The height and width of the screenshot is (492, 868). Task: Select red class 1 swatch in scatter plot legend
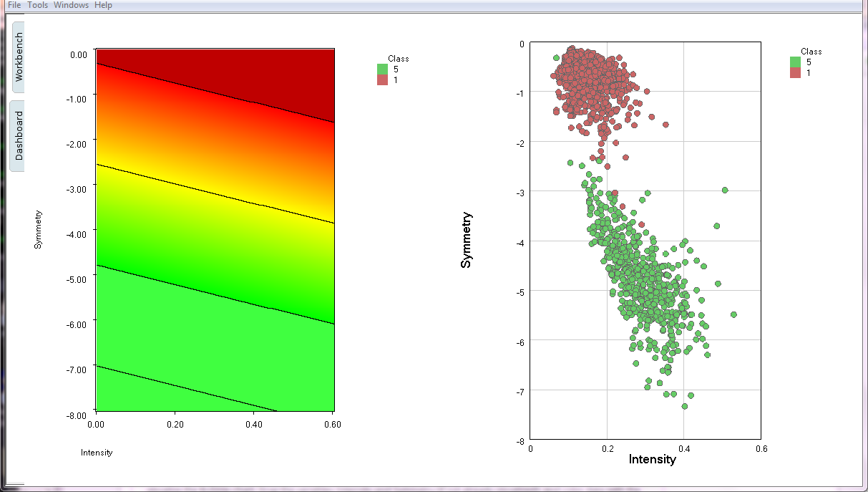[x=795, y=73]
